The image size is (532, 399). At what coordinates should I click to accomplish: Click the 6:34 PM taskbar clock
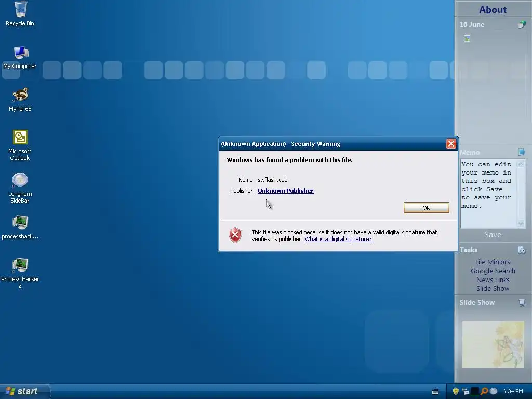(x=512, y=392)
